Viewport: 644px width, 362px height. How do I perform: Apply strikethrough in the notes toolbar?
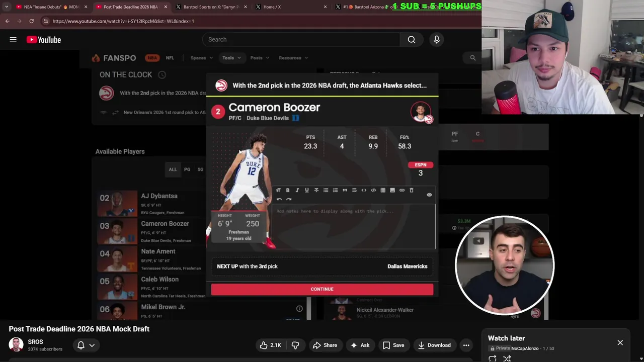coord(316,190)
